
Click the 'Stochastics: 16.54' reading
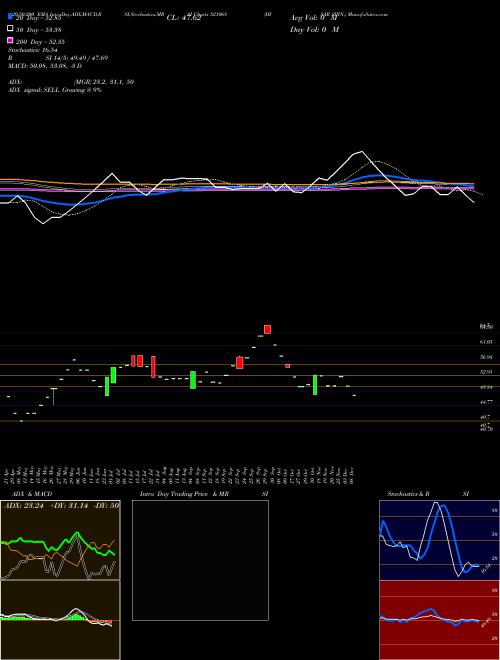point(33,50)
